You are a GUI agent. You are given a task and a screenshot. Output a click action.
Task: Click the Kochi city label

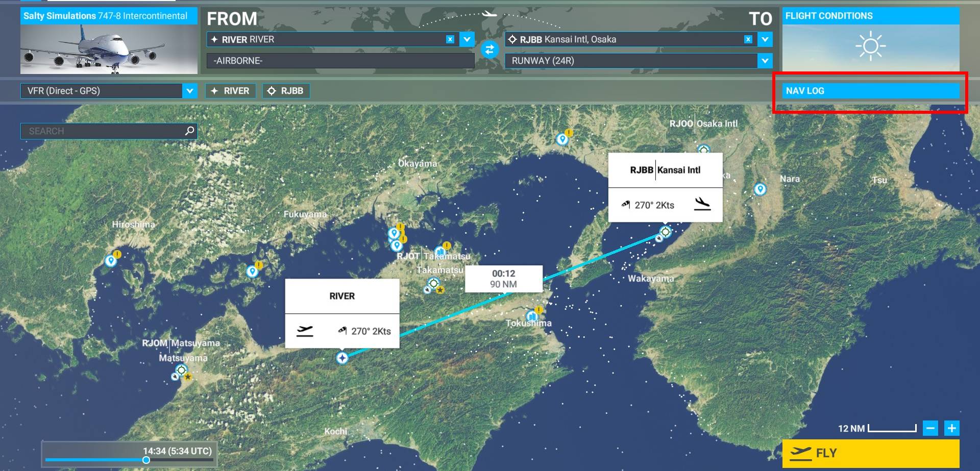(x=335, y=431)
